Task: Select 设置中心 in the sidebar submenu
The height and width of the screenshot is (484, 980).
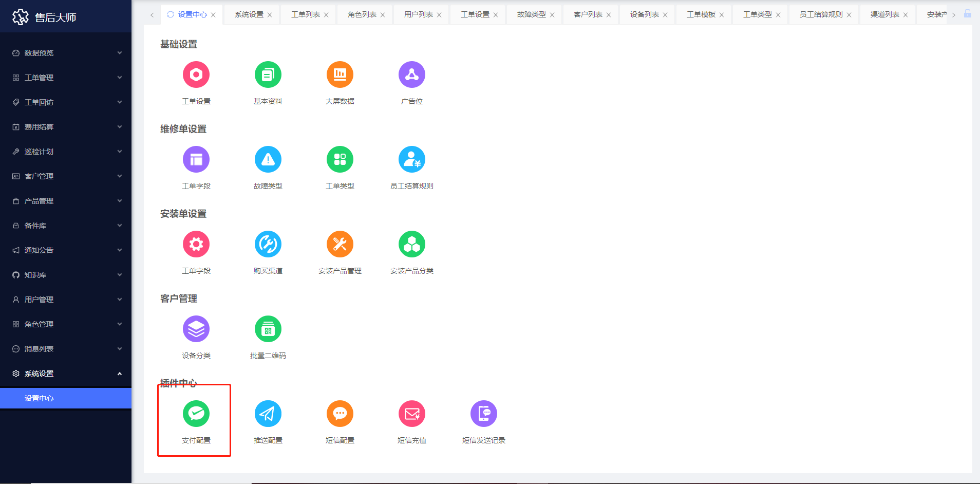Action: pos(39,398)
